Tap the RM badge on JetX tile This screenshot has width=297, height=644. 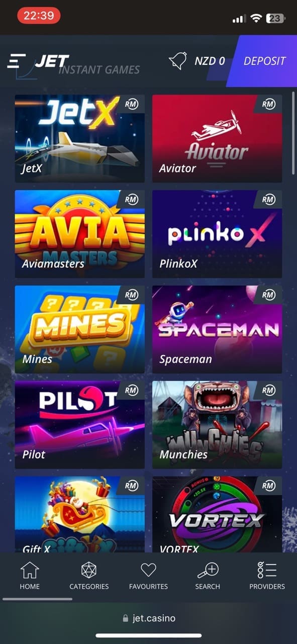pos(131,104)
